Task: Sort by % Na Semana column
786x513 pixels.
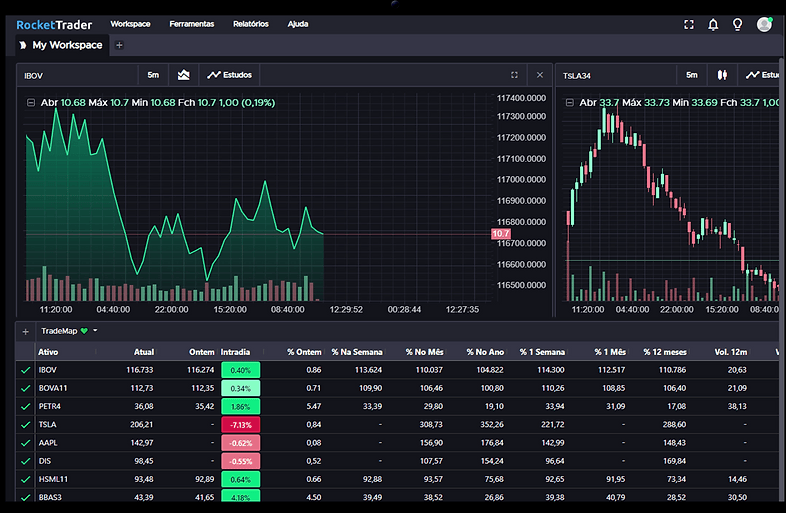Action: click(x=356, y=352)
